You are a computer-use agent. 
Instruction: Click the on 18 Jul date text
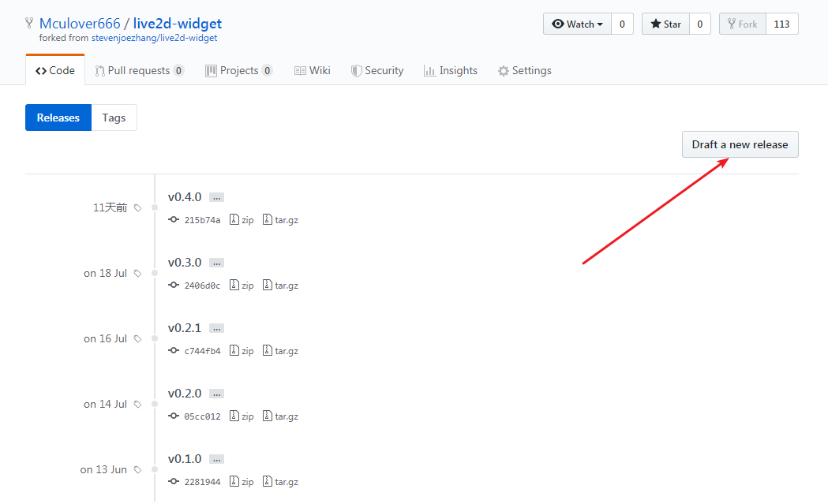pyautogui.click(x=105, y=273)
